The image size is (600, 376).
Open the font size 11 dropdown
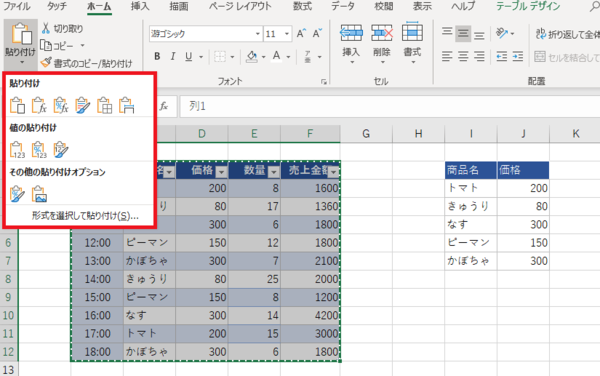287,34
